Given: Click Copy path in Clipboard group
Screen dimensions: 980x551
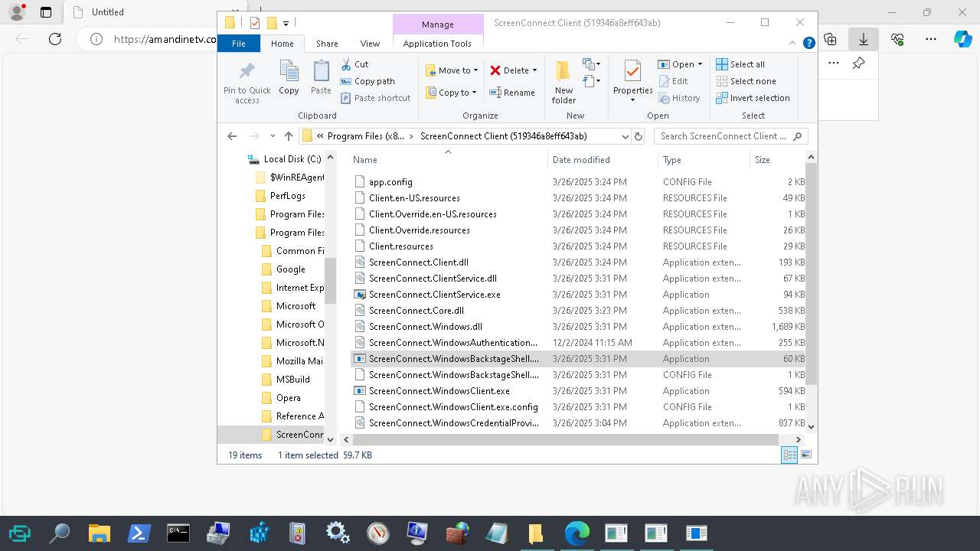Looking at the screenshot, I should click(367, 81).
